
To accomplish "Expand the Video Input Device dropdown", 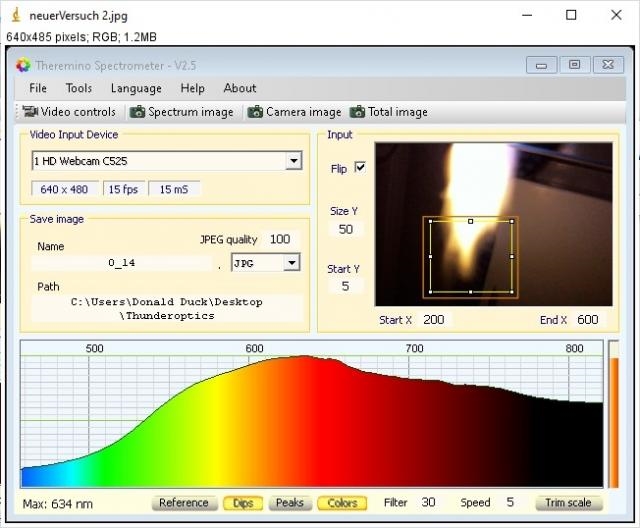I will tap(293, 161).
